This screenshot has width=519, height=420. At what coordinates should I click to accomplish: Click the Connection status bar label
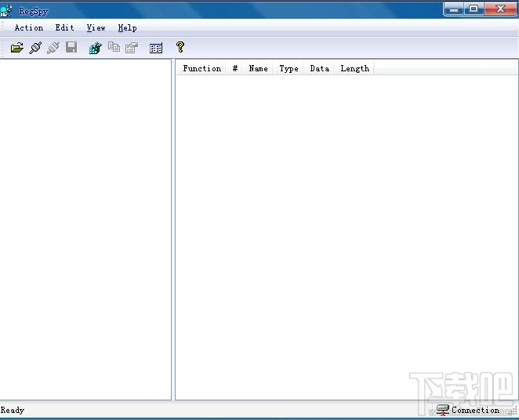476,410
